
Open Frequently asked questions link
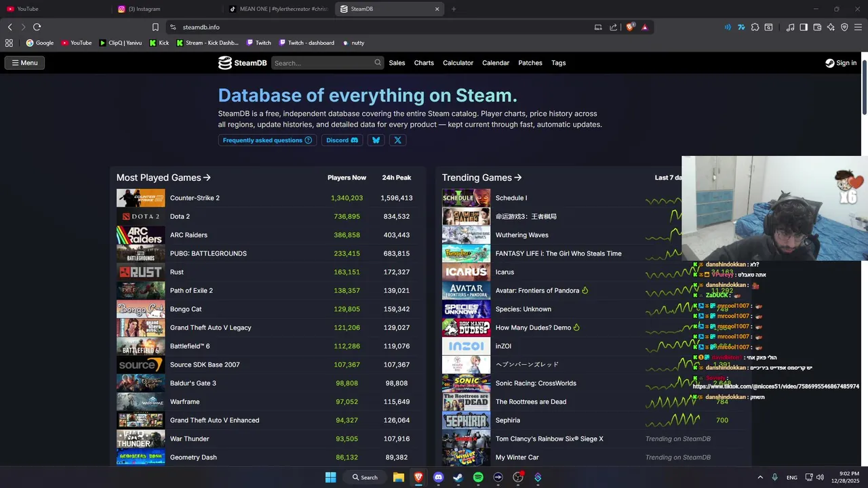coord(267,140)
